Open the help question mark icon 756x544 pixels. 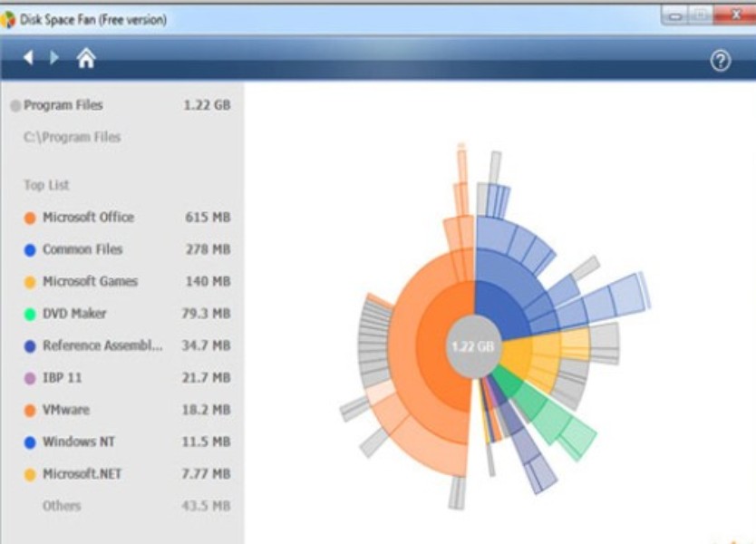(721, 61)
